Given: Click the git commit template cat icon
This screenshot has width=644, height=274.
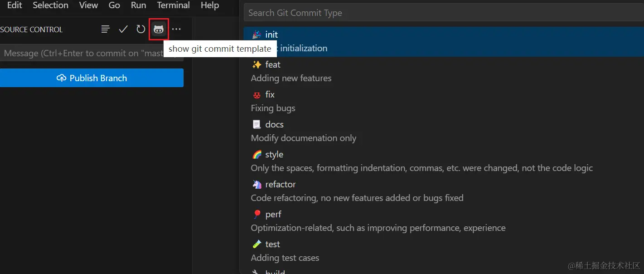Looking at the screenshot, I should pyautogui.click(x=159, y=29).
